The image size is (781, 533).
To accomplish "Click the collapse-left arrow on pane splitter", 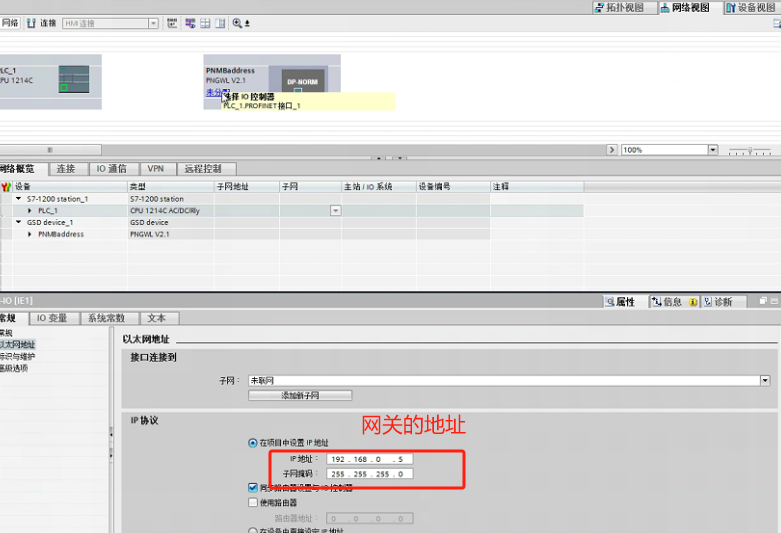I will tap(111, 435).
